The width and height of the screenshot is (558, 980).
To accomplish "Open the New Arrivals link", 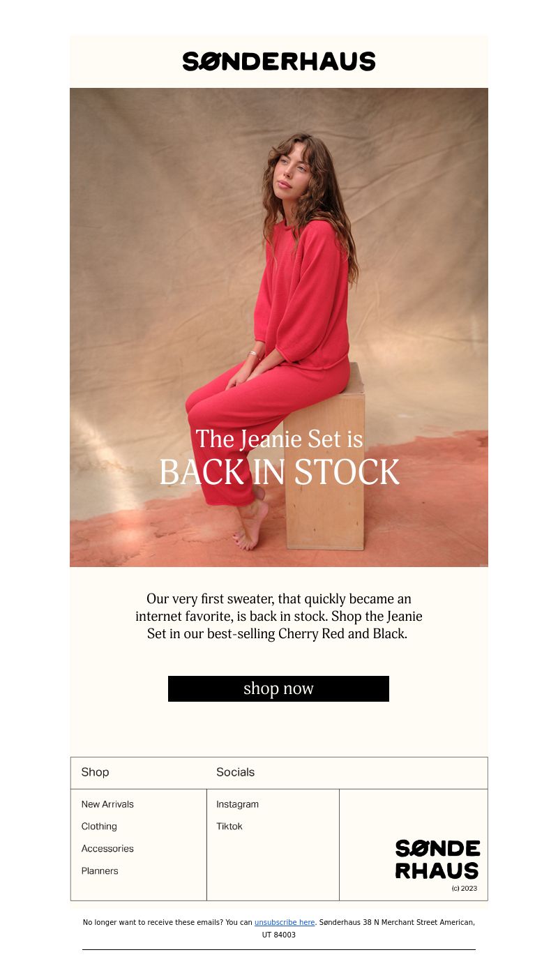I will click(107, 804).
